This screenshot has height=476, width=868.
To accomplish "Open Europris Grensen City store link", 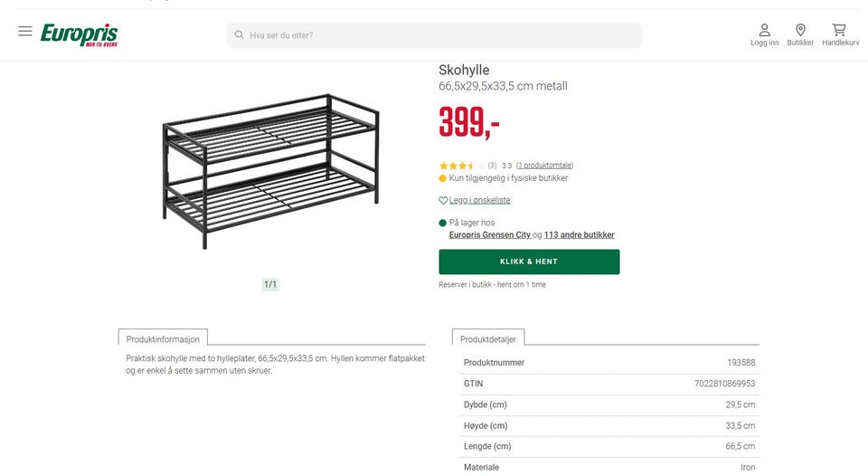I will [x=489, y=235].
